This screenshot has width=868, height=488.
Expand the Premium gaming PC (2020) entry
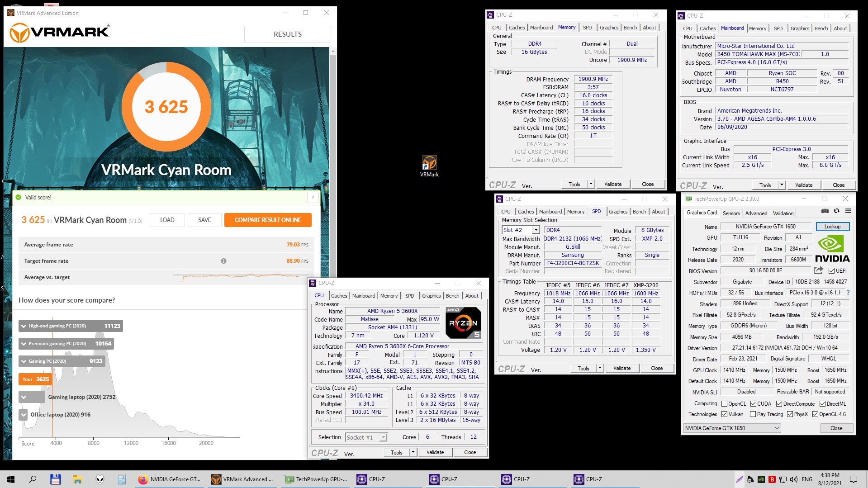(24, 344)
